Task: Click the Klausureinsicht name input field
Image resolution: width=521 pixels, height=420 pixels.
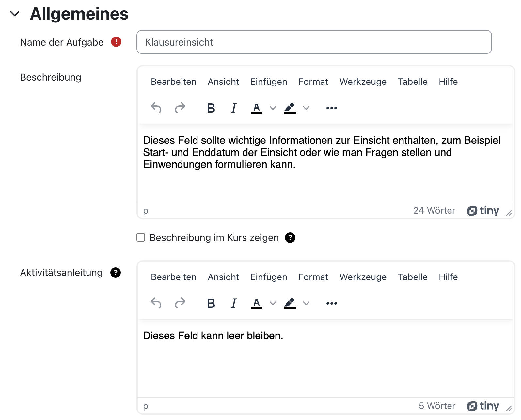Action: [x=313, y=42]
